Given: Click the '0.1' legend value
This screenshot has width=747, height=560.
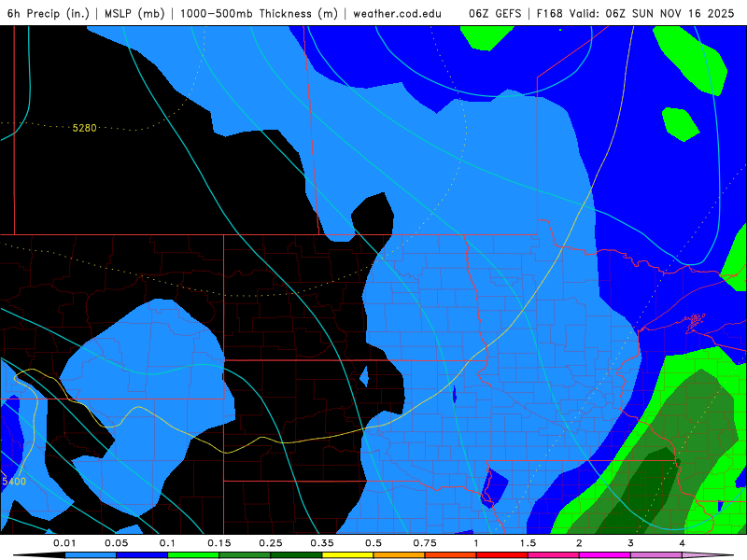Looking at the screenshot, I should point(167,543).
